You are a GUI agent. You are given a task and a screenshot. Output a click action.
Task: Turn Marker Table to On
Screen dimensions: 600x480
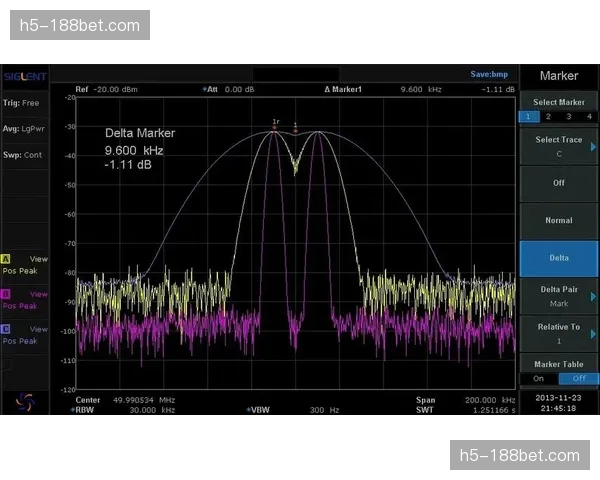(x=538, y=378)
